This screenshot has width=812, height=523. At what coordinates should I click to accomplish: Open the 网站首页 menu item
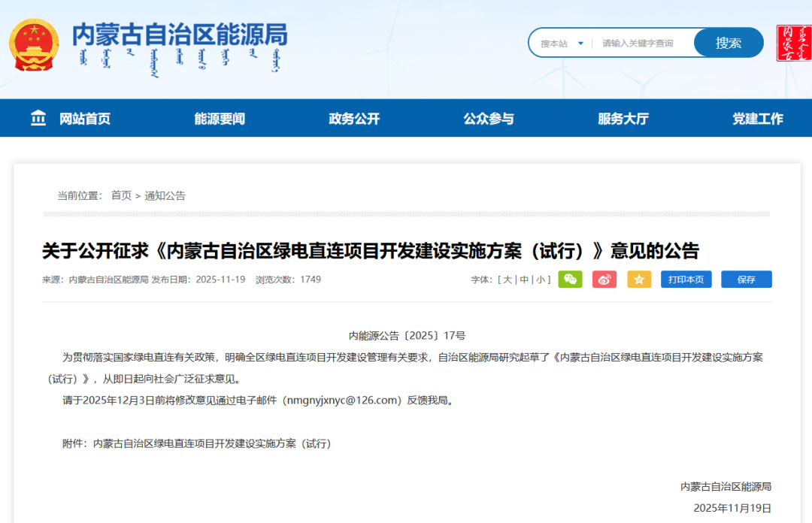click(85, 119)
